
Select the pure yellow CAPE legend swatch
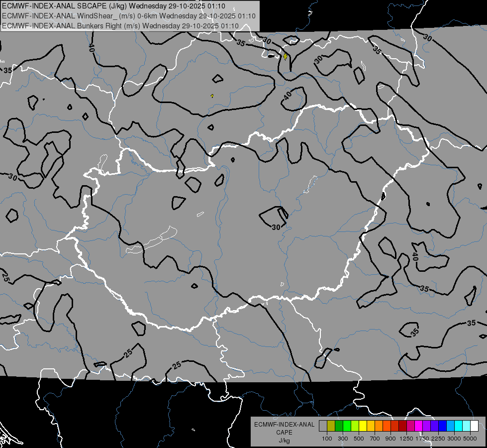click(363, 426)
